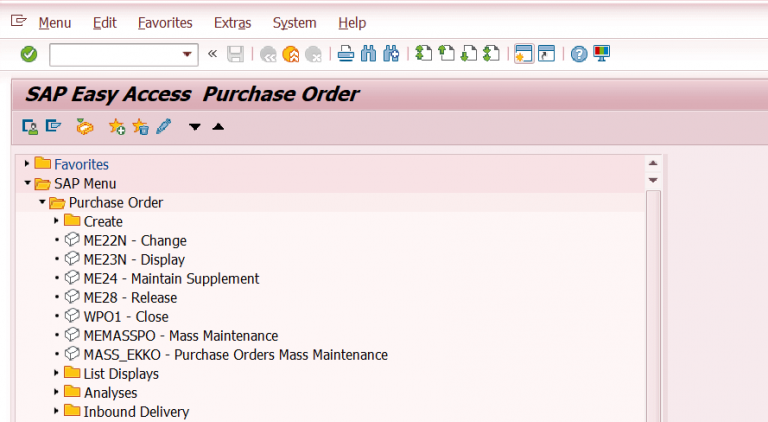The height and width of the screenshot is (422, 768).
Task: Open SAP Business Workplace icon
Action: point(85,126)
